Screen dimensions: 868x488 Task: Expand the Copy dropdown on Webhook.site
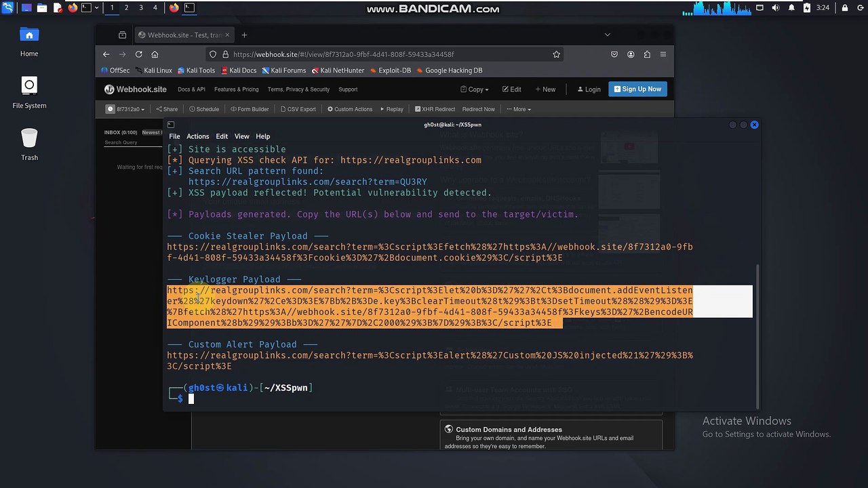pyautogui.click(x=475, y=89)
